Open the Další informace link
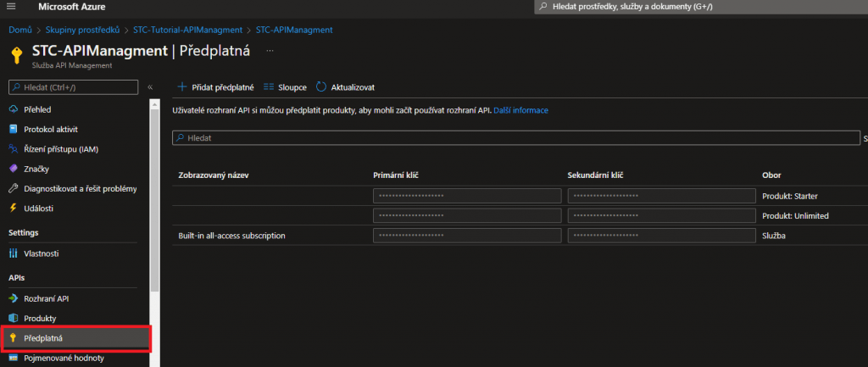 click(520, 110)
